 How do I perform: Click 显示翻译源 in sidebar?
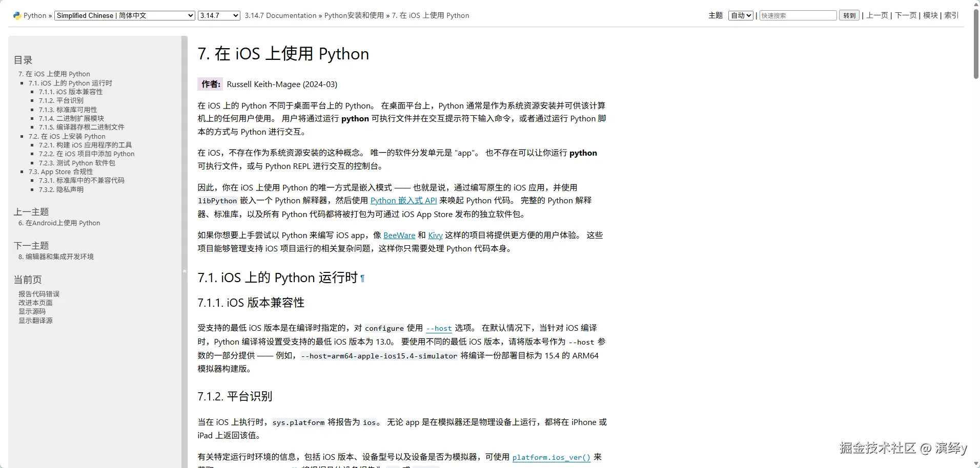click(x=35, y=321)
